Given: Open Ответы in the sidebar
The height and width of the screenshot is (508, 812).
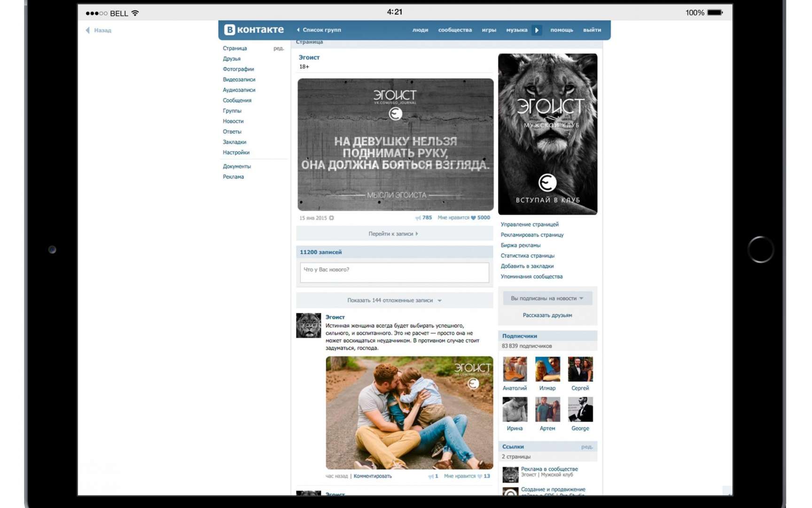Looking at the screenshot, I should point(232,131).
